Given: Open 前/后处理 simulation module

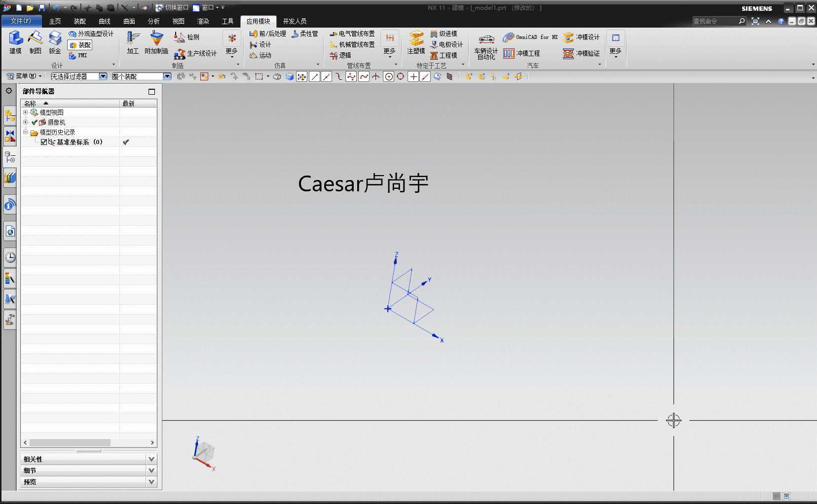Looking at the screenshot, I should tap(268, 34).
